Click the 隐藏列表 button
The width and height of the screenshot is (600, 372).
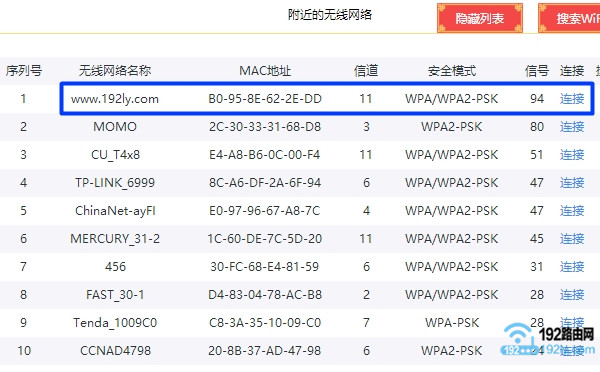point(480,18)
